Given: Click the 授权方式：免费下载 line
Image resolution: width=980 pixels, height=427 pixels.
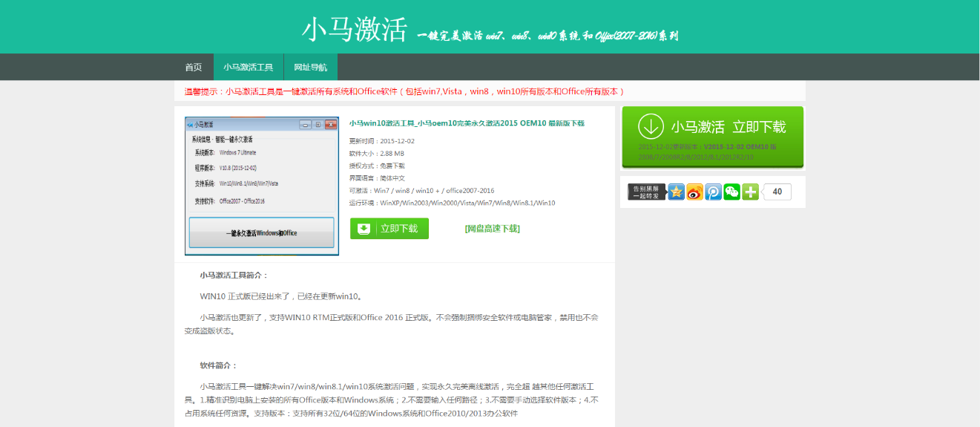Looking at the screenshot, I should click(x=377, y=166).
